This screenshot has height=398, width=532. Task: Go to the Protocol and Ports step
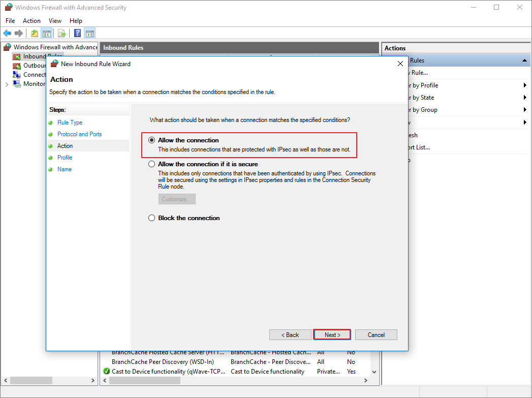click(79, 134)
